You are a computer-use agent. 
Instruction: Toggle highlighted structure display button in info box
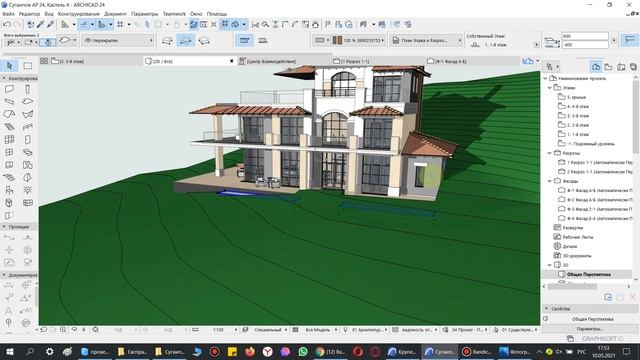coord(244,40)
